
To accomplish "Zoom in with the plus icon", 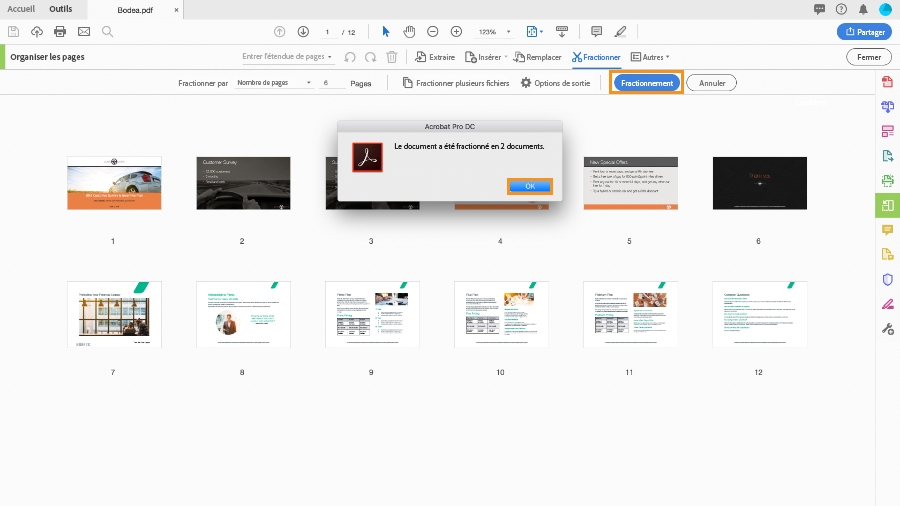I will click(x=456, y=32).
